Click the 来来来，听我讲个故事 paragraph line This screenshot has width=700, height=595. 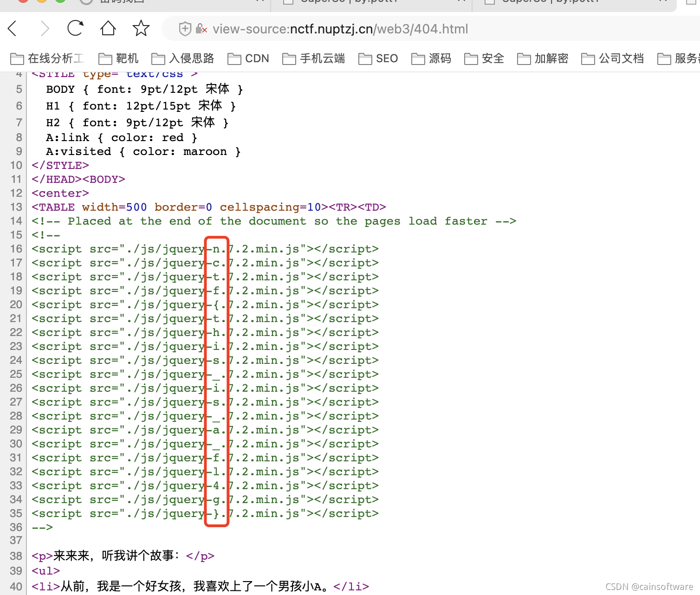(x=123, y=556)
